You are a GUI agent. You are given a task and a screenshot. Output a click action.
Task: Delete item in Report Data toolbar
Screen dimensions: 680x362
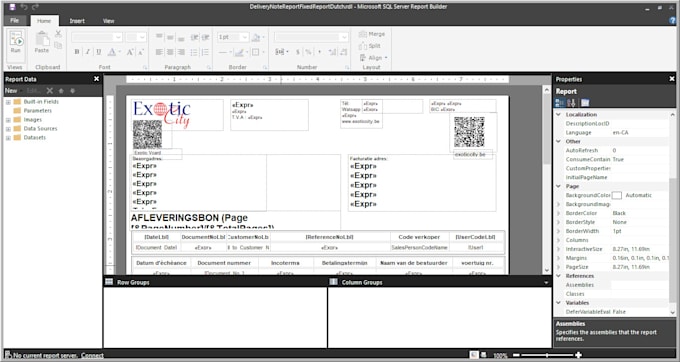pos(49,91)
